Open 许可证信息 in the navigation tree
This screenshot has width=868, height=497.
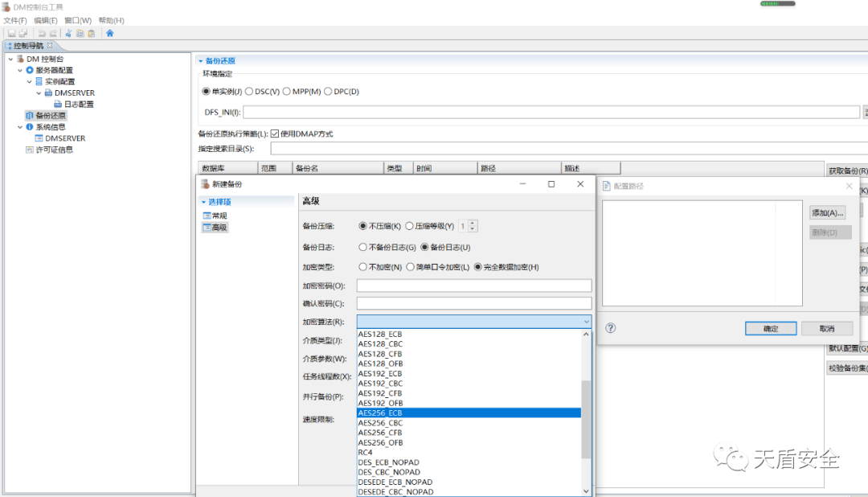(x=54, y=150)
